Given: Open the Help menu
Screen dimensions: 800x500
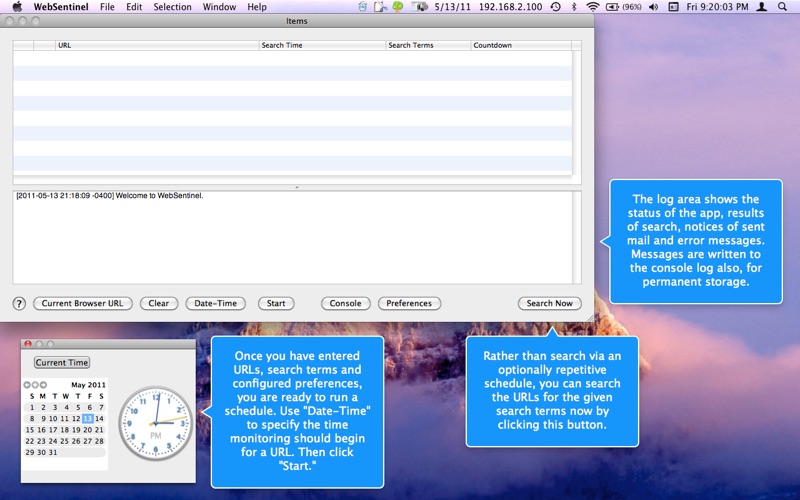Looking at the screenshot, I should pos(257,7).
